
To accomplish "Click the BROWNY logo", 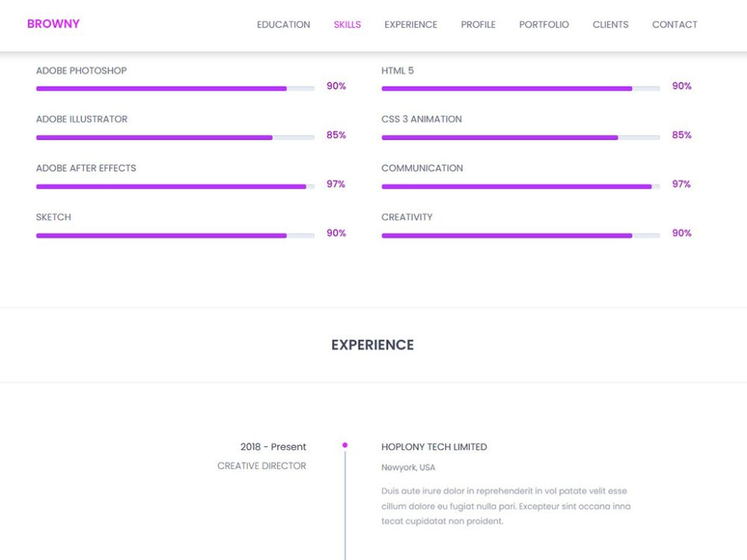I will click(x=53, y=23).
